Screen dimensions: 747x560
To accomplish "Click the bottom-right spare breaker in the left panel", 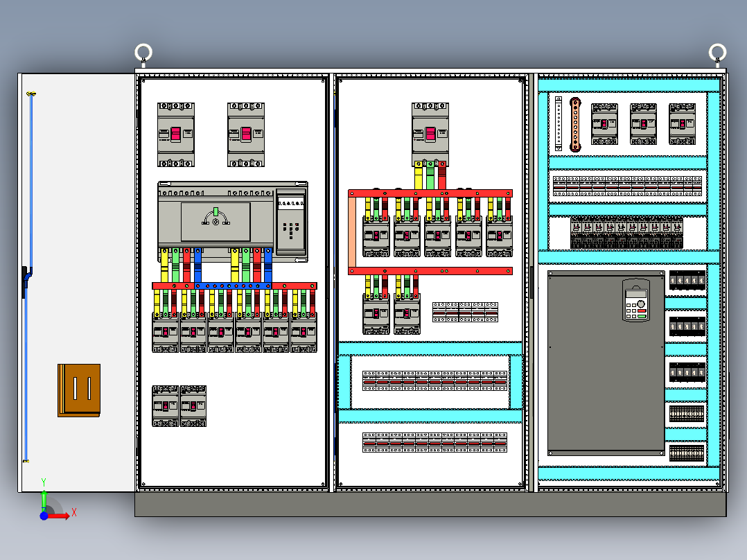I will (193, 406).
